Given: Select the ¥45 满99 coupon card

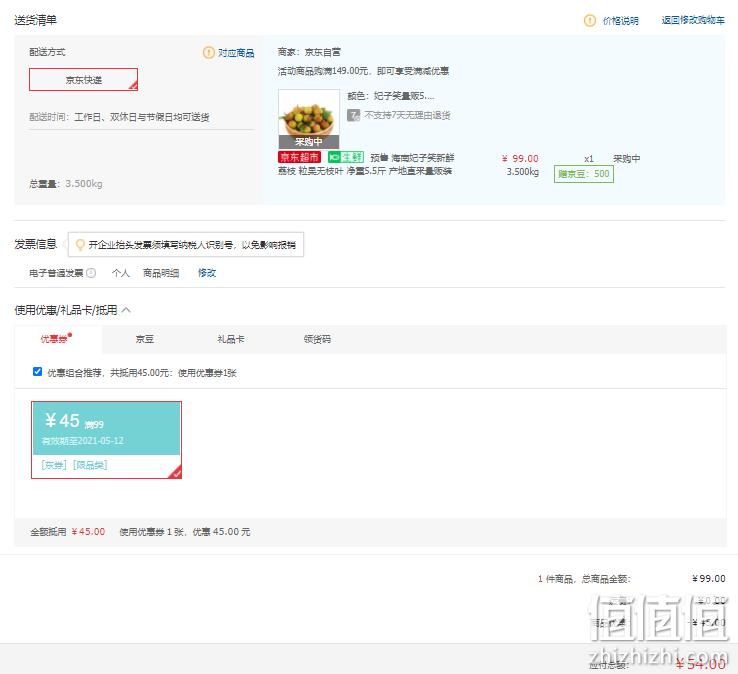Looking at the screenshot, I should coord(106,440).
